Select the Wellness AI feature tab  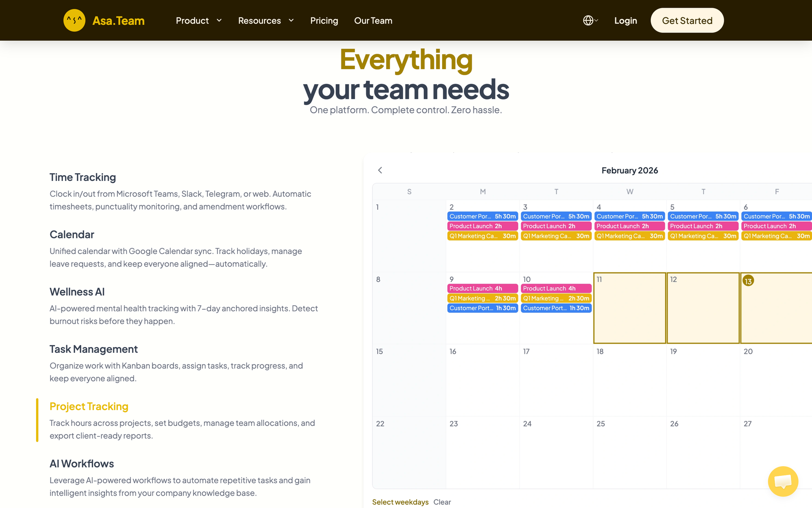(77, 292)
